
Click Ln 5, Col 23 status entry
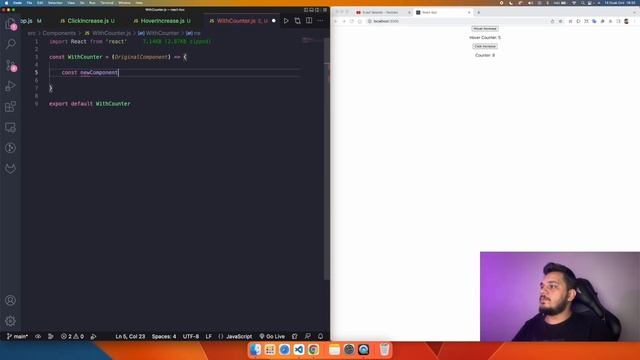(x=130, y=336)
